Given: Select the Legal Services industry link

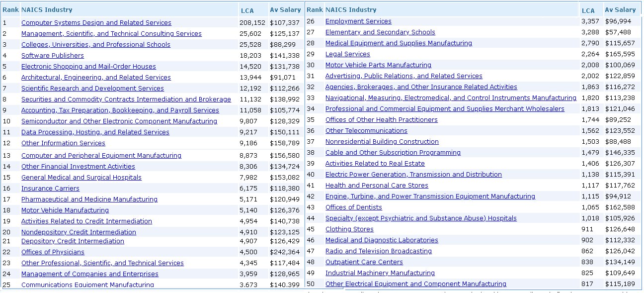Looking at the screenshot, I should click(x=347, y=54).
